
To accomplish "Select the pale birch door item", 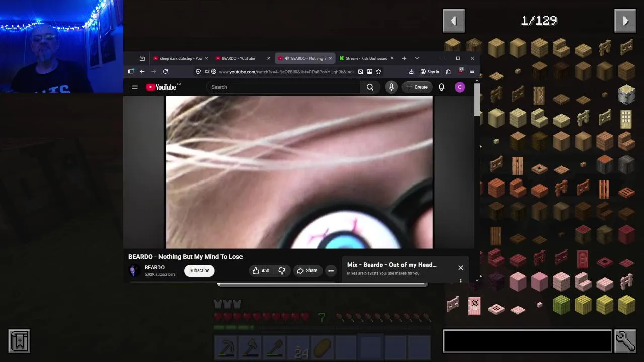I will pos(626,119).
